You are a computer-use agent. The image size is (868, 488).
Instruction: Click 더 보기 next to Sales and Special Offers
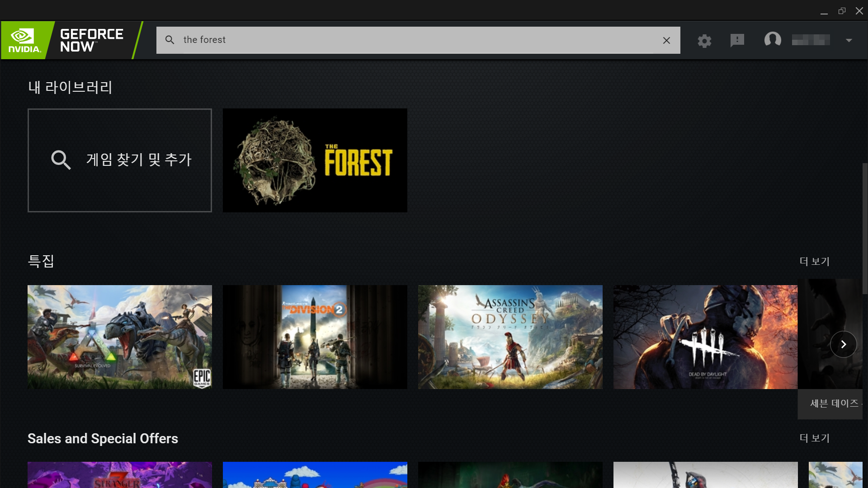(x=814, y=438)
